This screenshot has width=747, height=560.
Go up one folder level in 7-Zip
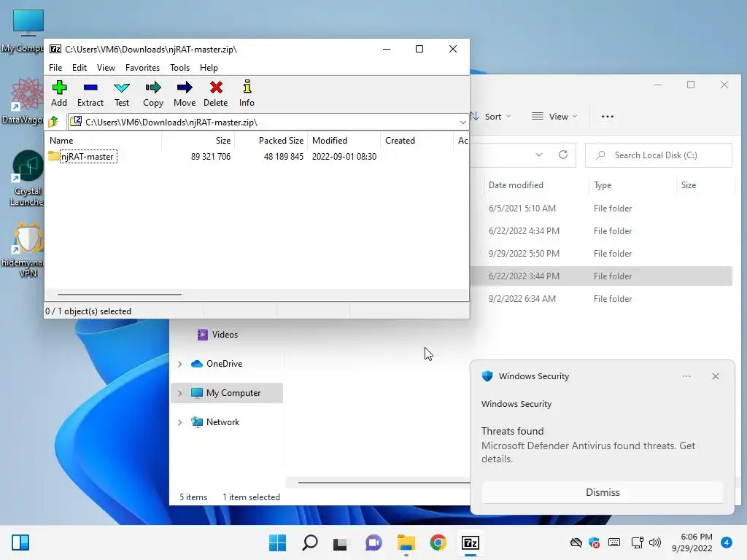pyautogui.click(x=53, y=122)
